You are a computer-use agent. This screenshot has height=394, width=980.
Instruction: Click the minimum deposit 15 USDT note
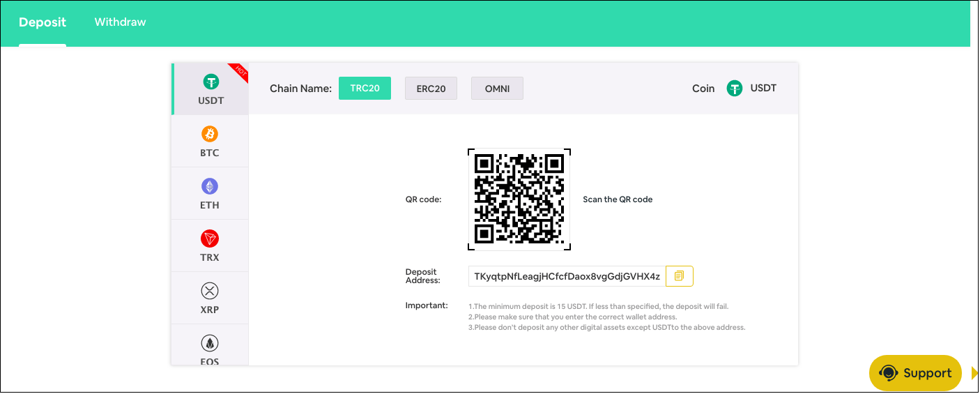(598, 306)
